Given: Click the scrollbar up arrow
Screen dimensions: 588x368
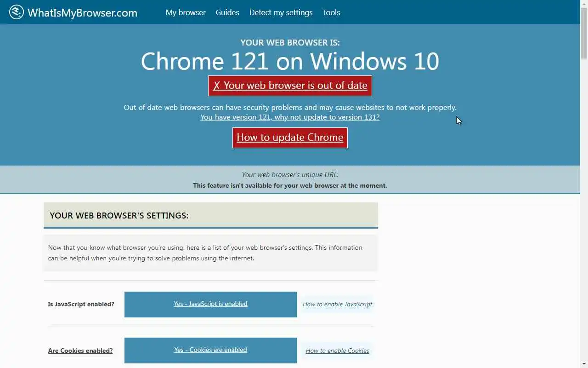Looking at the screenshot, I should pos(584,4).
